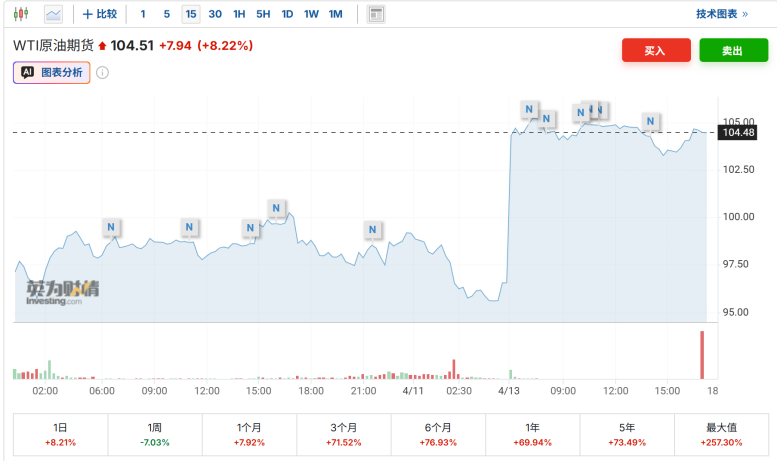Open the chart layout panel icon
This screenshot has height=461, width=777.
(376, 14)
